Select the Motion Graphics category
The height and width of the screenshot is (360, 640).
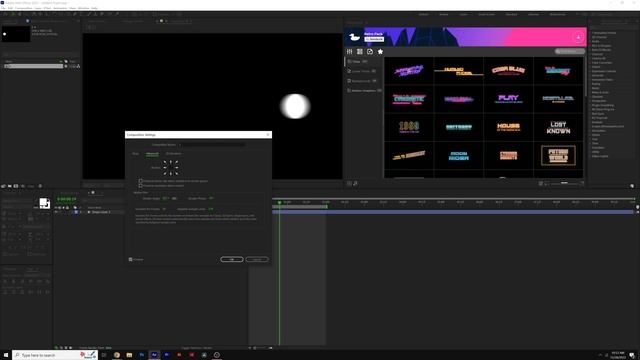364,90
